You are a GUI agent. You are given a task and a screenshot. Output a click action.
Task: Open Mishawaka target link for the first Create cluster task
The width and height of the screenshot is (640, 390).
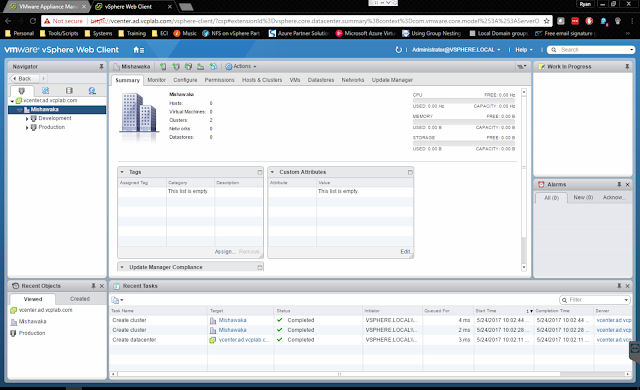point(232,320)
